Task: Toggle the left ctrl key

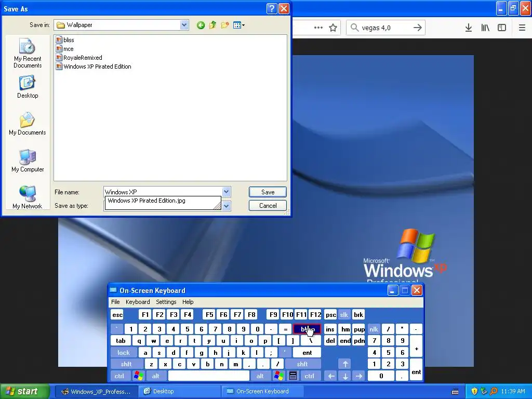Action: click(x=119, y=376)
